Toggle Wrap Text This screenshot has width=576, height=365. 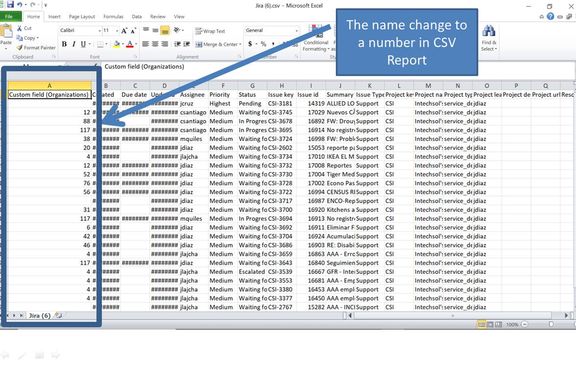pyautogui.click(x=210, y=31)
